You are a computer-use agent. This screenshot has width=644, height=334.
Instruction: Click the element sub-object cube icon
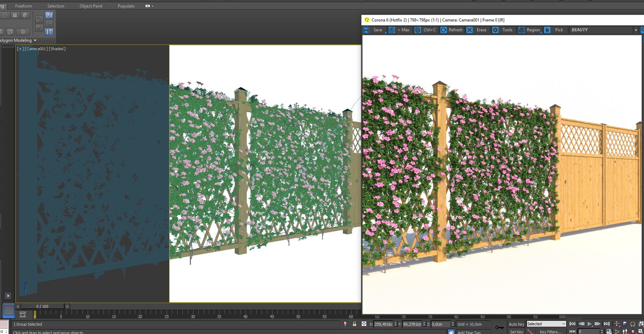[25, 15]
